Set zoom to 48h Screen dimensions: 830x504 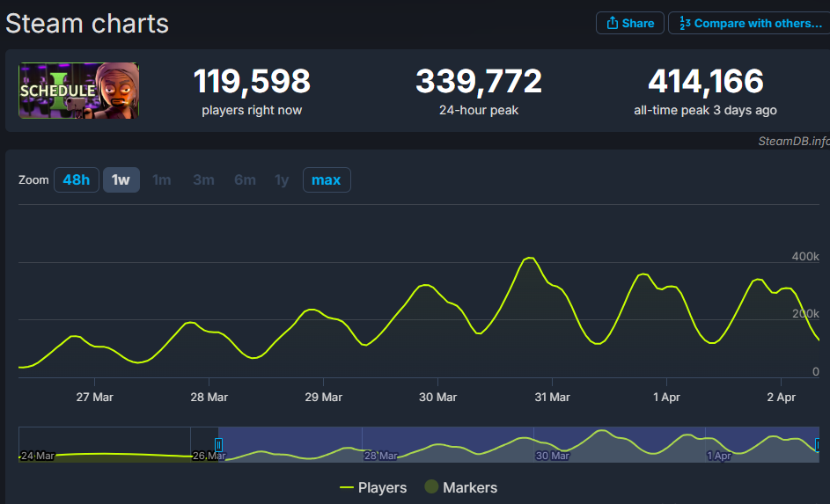tap(77, 179)
